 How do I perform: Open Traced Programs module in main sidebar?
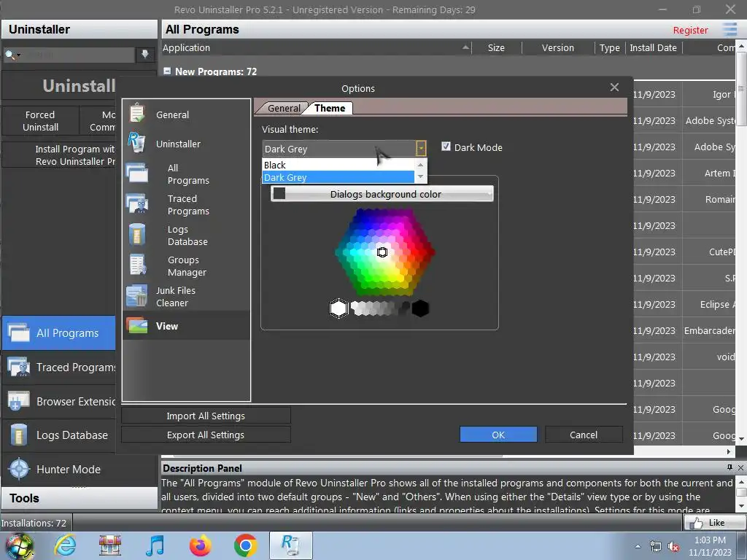tap(58, 367)
